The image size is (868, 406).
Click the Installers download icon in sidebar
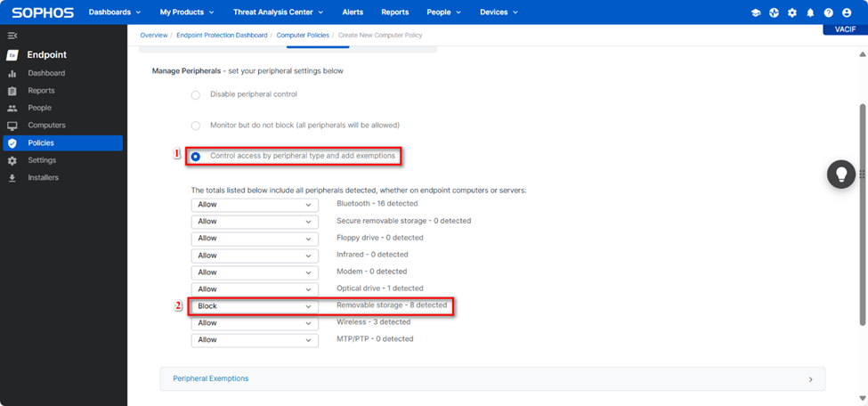pyautogui.click(x=12, y=178)
